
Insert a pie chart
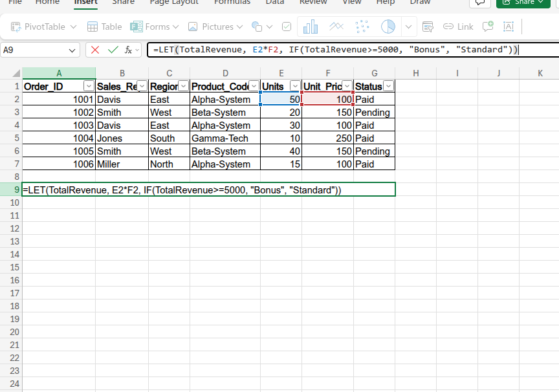(388, 27)
